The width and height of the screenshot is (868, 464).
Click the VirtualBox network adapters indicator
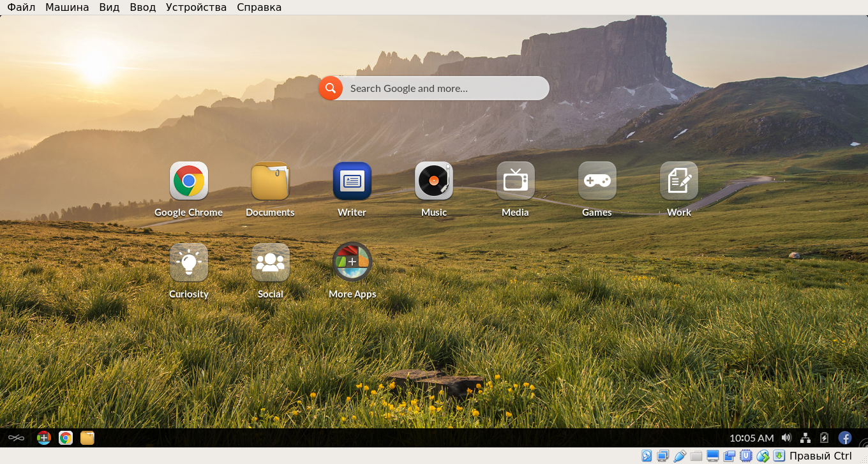point(663,456)
